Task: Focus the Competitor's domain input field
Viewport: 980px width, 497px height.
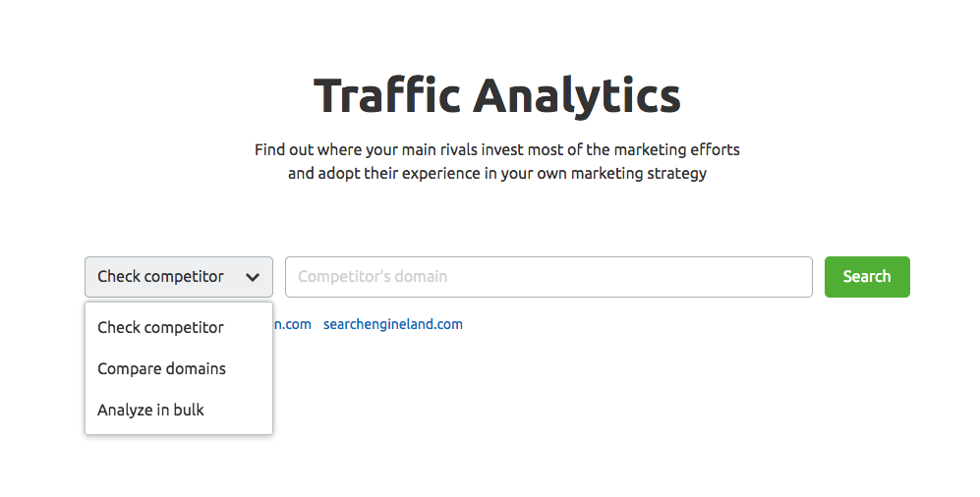Action: click(x=548, y=277)
